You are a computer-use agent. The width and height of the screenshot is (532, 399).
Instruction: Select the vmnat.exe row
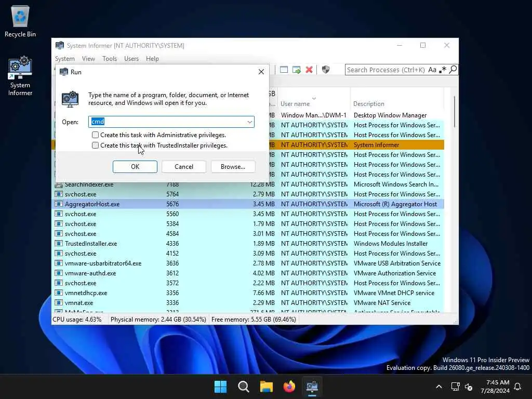(248, 303)
